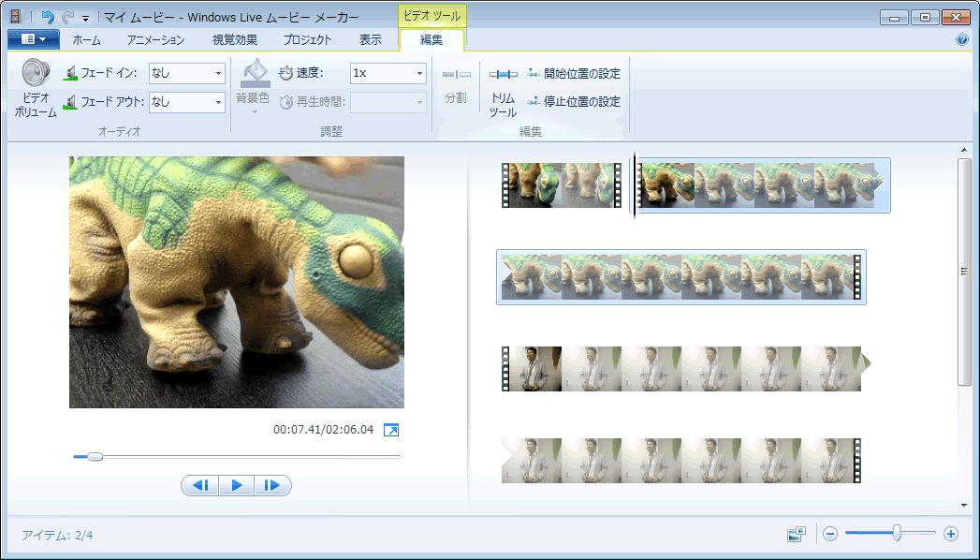Click the preview seek bar slider
This screenshot has height=560, width=980.
(x=95, y=457)
